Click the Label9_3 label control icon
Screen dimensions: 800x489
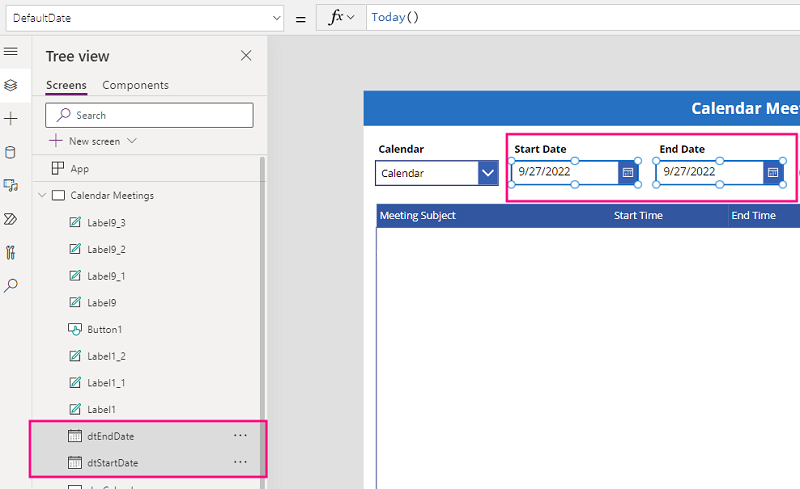75,222
